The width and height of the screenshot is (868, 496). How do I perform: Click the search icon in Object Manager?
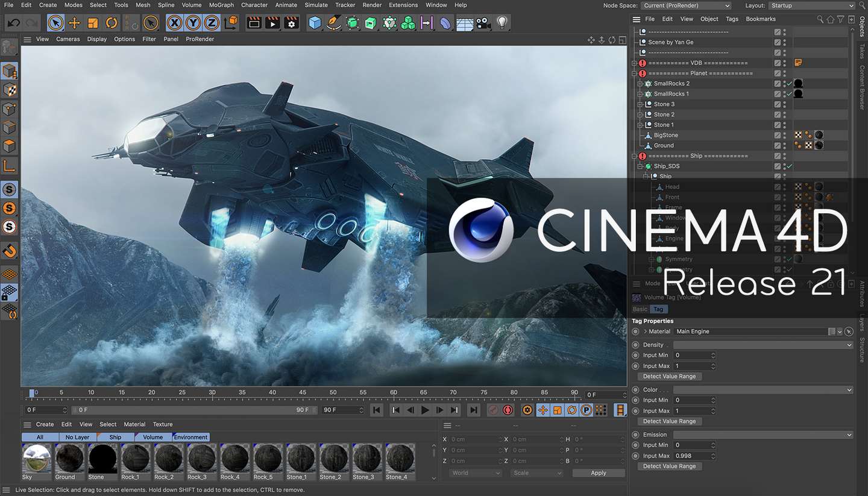coord(820,19)
